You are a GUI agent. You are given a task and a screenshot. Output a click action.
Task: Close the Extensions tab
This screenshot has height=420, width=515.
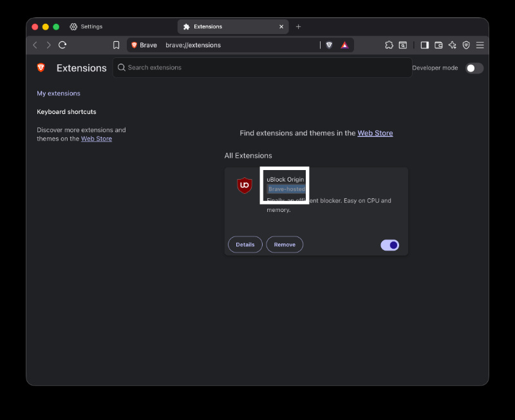pos(281,26)
